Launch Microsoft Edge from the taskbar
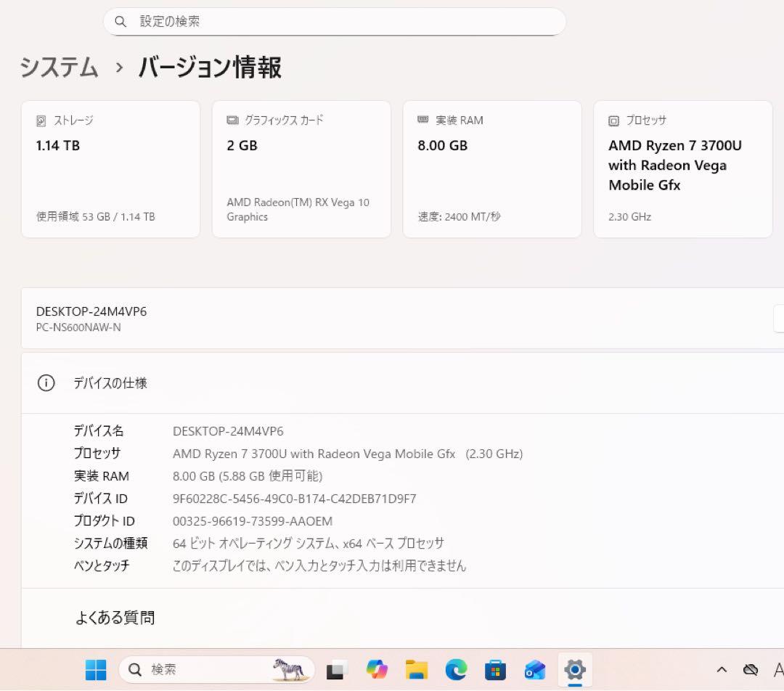 click(x=455, y=669)
